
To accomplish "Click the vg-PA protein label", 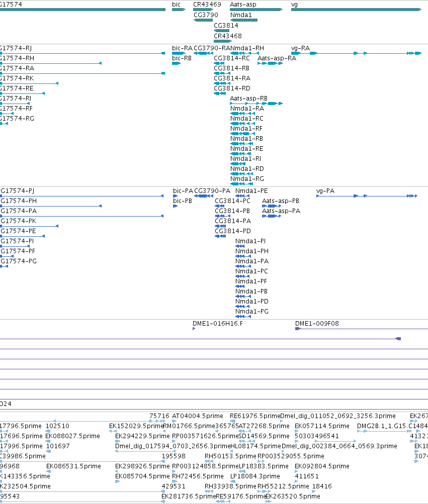I will point(325,191).
